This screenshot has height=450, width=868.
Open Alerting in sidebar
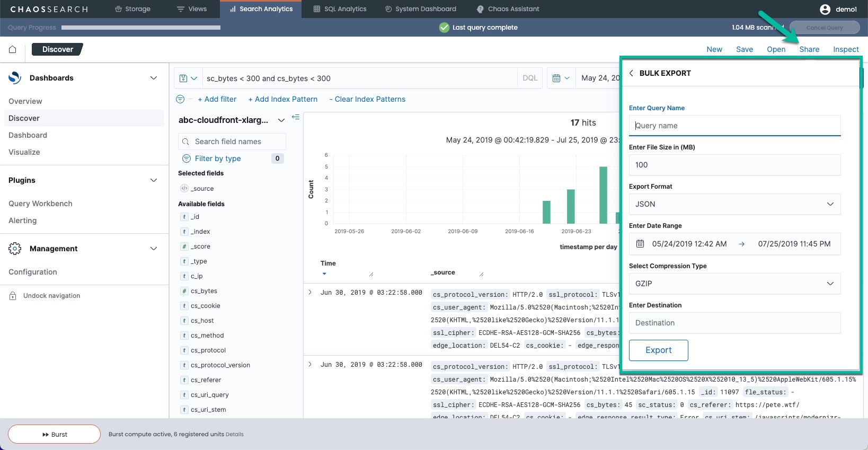coord(23,220)
